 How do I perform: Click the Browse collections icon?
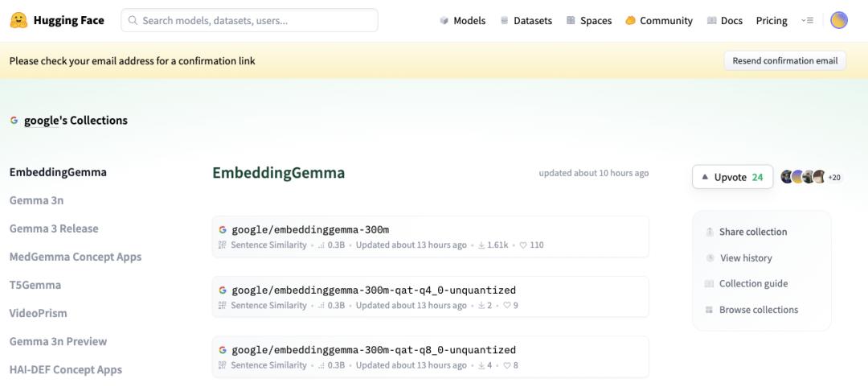click(x=710, y=310)
